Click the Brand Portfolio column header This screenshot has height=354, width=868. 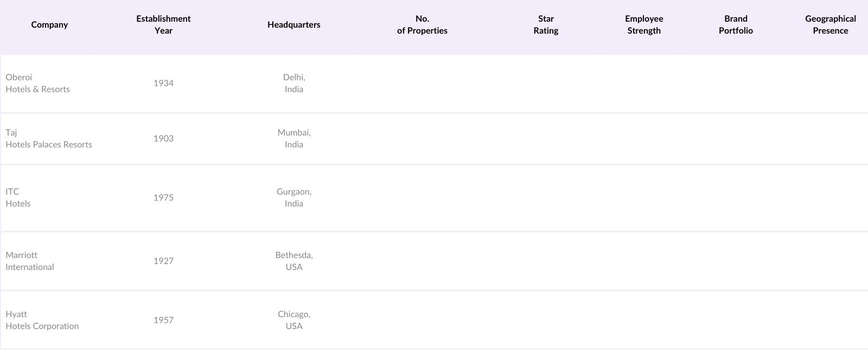[x=736, y=25]
